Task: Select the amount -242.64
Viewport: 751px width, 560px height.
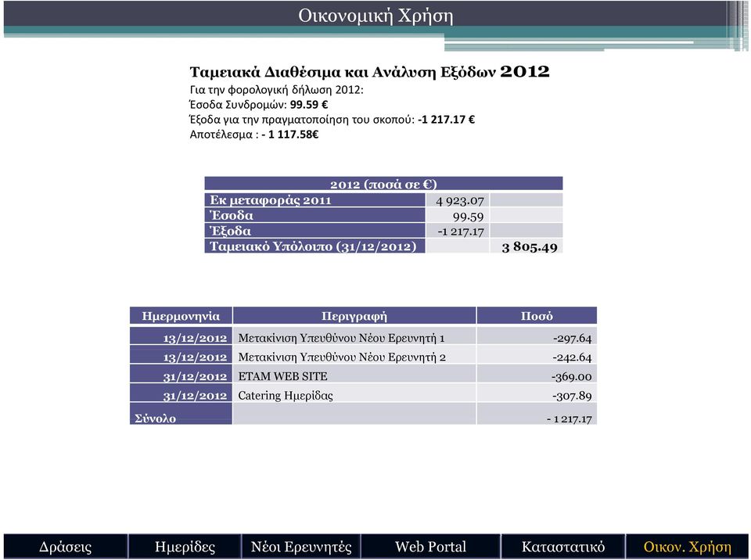Action: point(573,357)
